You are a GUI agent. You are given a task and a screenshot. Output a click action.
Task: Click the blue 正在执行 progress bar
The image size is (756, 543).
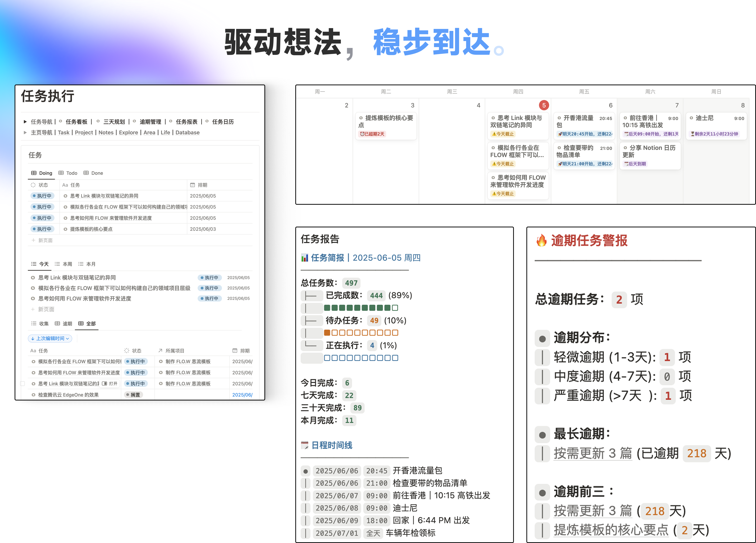click(361, 358)
